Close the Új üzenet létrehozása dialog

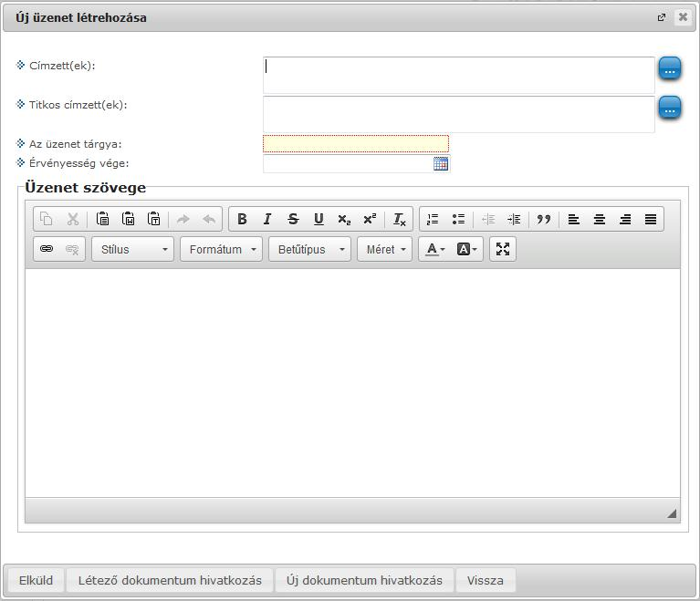(x=683, y=17)
